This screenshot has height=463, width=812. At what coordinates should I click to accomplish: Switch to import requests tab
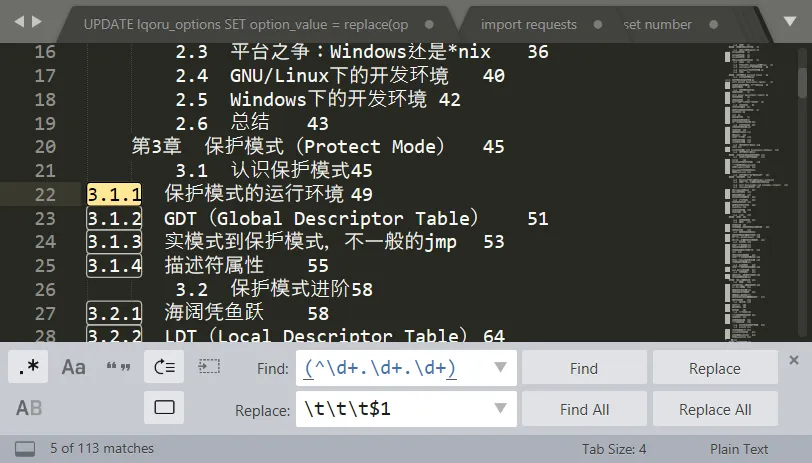(x=528, y=24)
